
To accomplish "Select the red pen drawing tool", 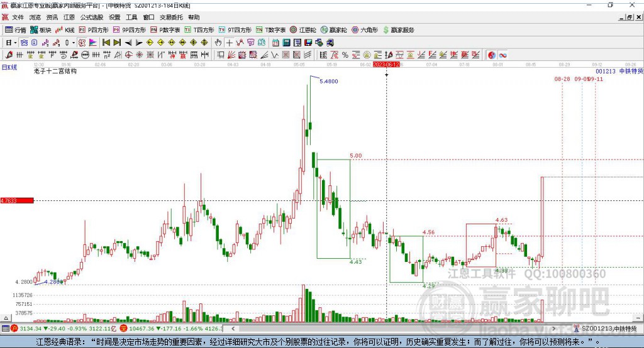I will 9,55.
